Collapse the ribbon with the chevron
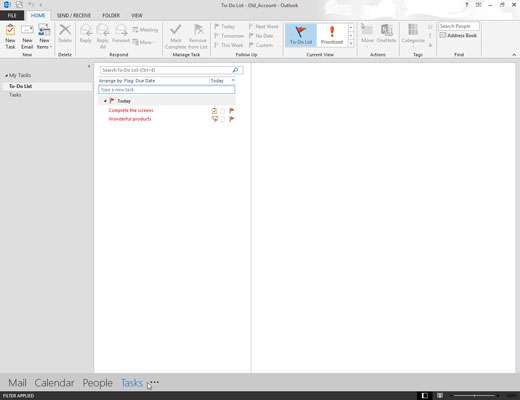The width and height of the screenshot is (520, 400). point(514,54)
